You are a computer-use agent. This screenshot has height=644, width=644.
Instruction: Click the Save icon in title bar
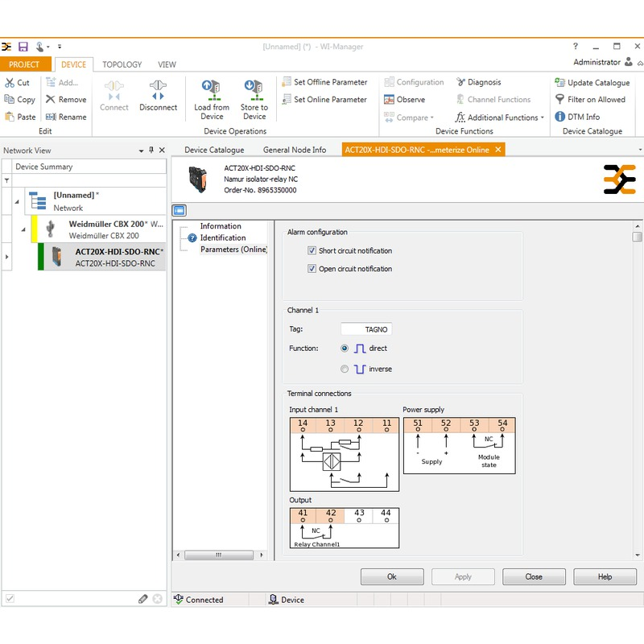(x=23, y=47)
